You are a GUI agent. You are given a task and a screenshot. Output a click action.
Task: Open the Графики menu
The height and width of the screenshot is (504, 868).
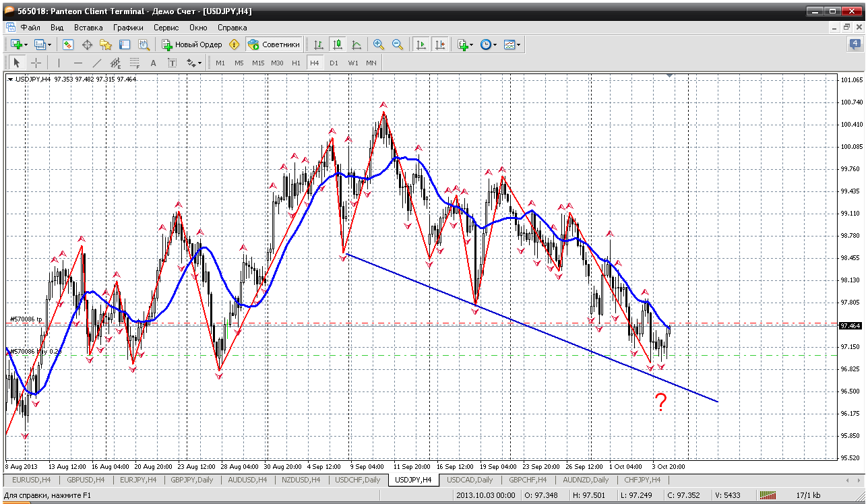(128, 28)
